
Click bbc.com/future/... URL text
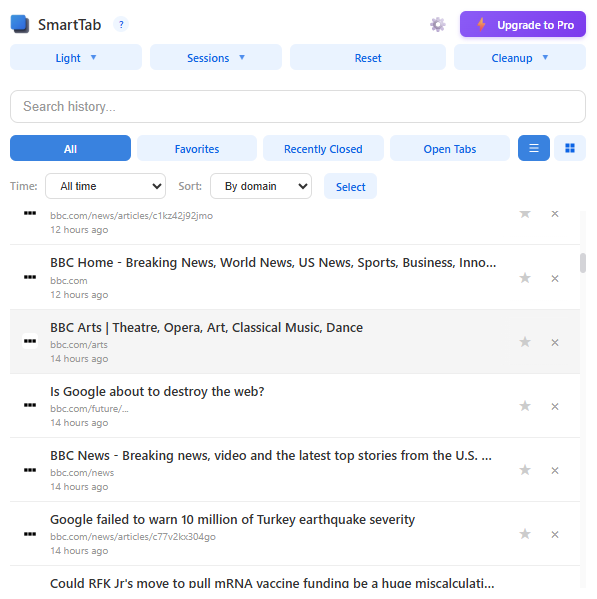89,409
